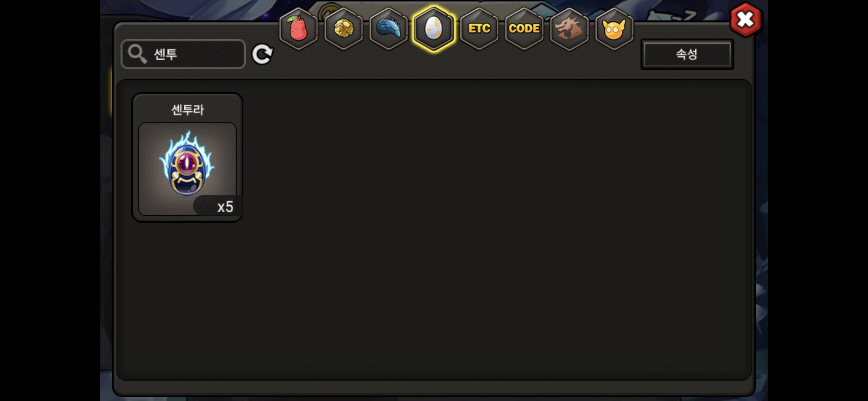This screenshot has height=401, width=868.
Task: Focus the search field containing 센투
Action: coord(183,54)
